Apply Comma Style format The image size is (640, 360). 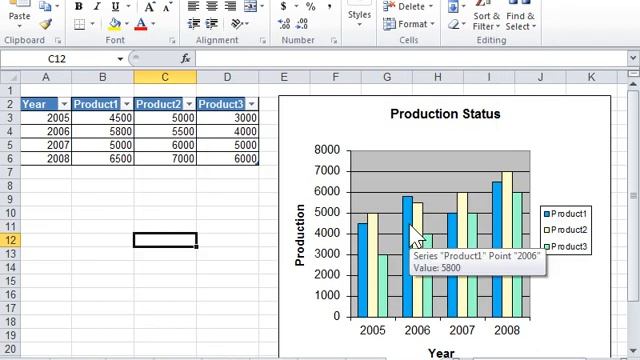329,6
